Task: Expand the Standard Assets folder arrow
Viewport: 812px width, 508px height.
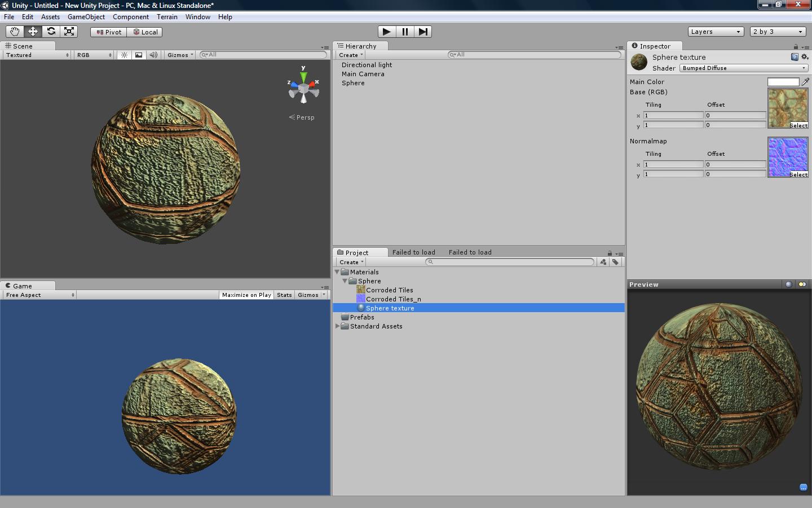Action: (337, 326)
